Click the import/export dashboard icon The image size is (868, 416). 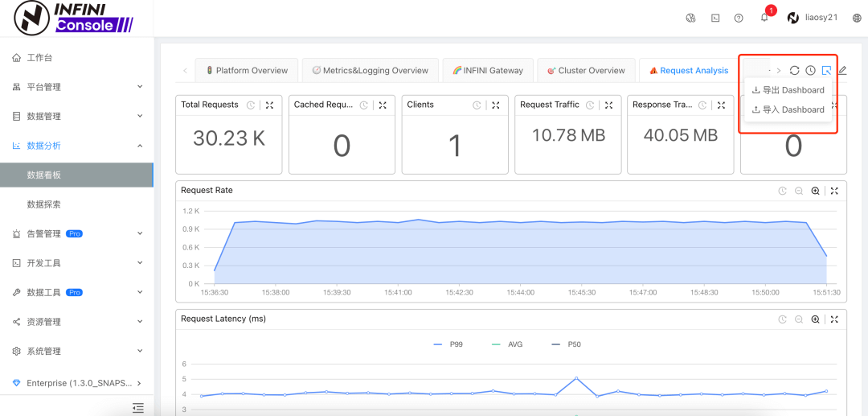(826, 70)
